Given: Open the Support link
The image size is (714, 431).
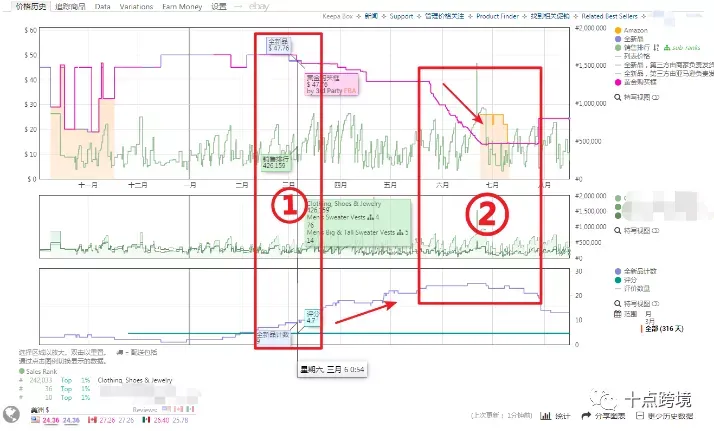Looking at the screenshot, I should pos(401,16).
